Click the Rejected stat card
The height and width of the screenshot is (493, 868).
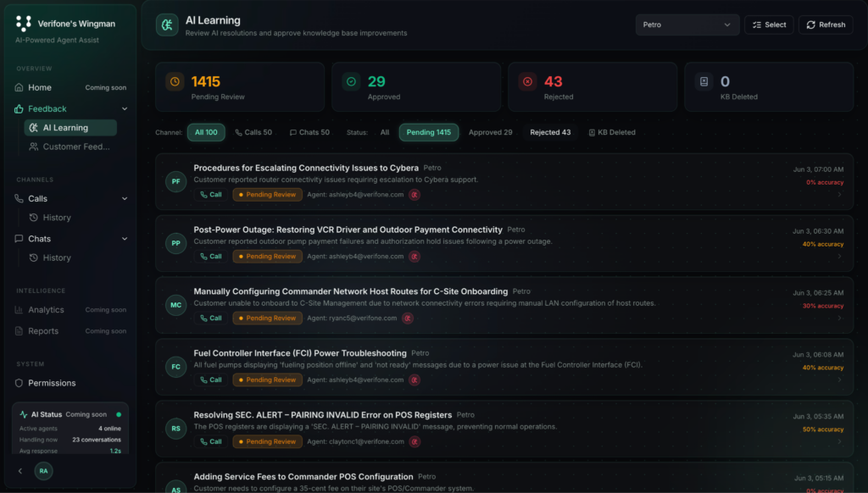click(x=593, y=87)
